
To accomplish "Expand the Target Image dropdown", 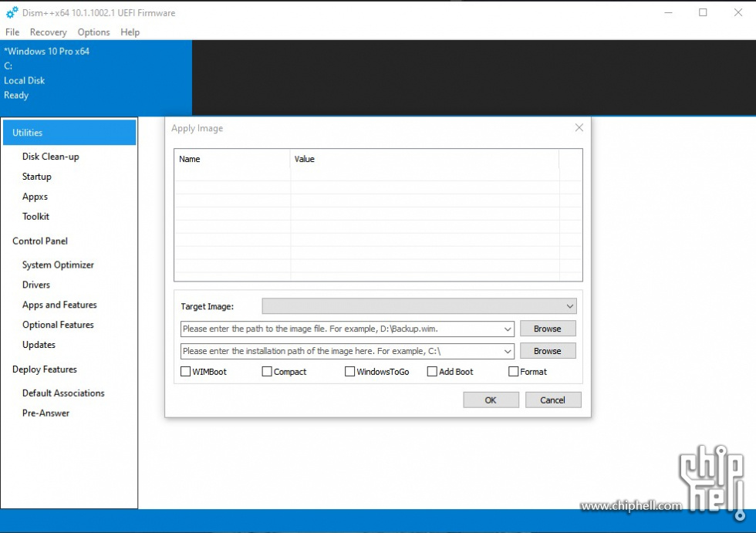I will (x=570, y=306).
